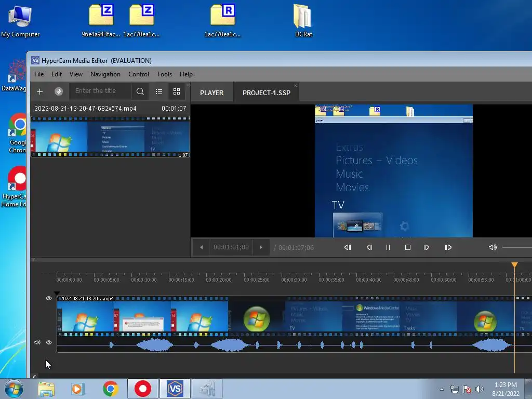Open the File menu
532x399 pixels.
39,74
